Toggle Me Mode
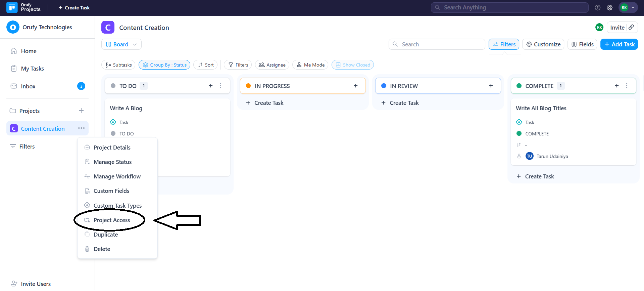The width and height of the screenshot is (644, 291). 310,65
